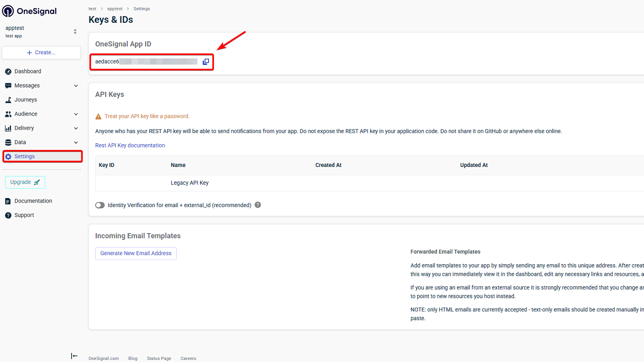Click the 'test app' subtitle in sidebar
Image resolution: width=644 pixels, height=362 pixels.
pyautogui.click(x=14, y=36)
